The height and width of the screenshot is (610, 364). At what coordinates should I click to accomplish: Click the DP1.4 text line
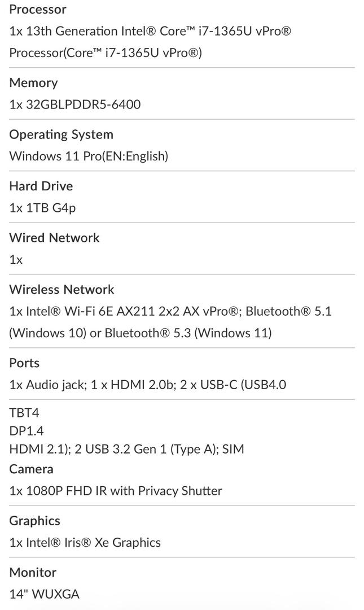pyautogui.click(x=27, y=431)
